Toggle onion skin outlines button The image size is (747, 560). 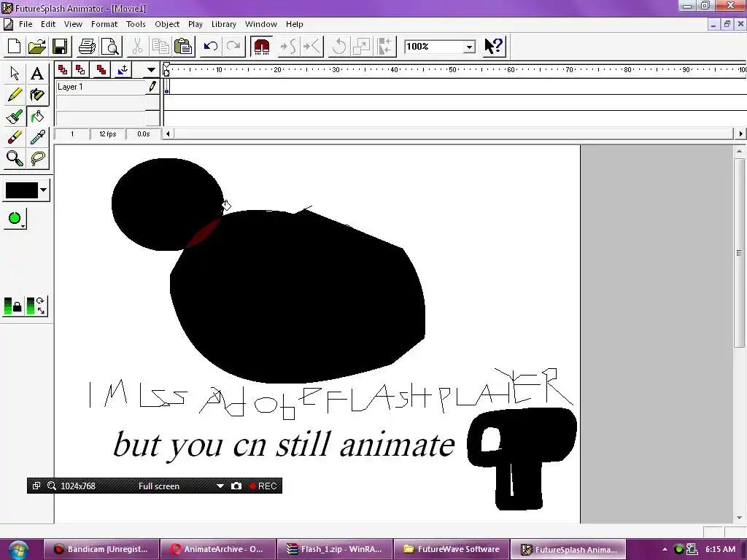point(80,70)
